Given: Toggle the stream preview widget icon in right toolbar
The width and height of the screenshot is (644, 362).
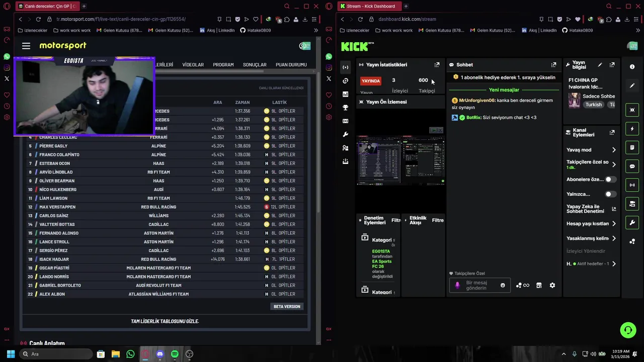Looking at the screenshot, I should (632, 110).
